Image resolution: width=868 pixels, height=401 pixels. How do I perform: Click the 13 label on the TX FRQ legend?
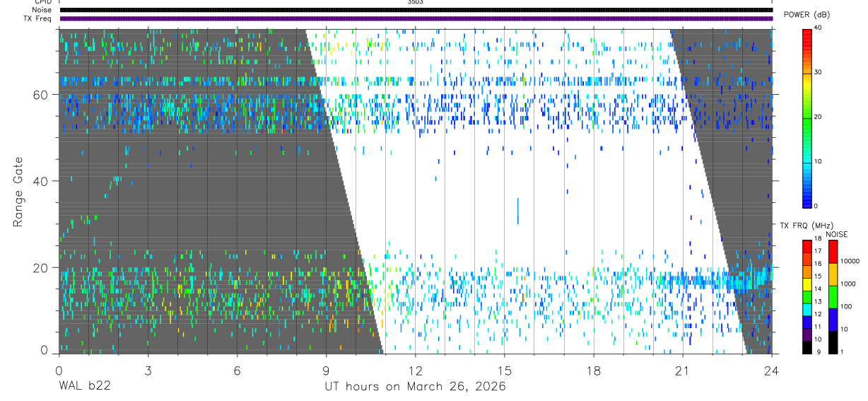(x=818, y=301)
